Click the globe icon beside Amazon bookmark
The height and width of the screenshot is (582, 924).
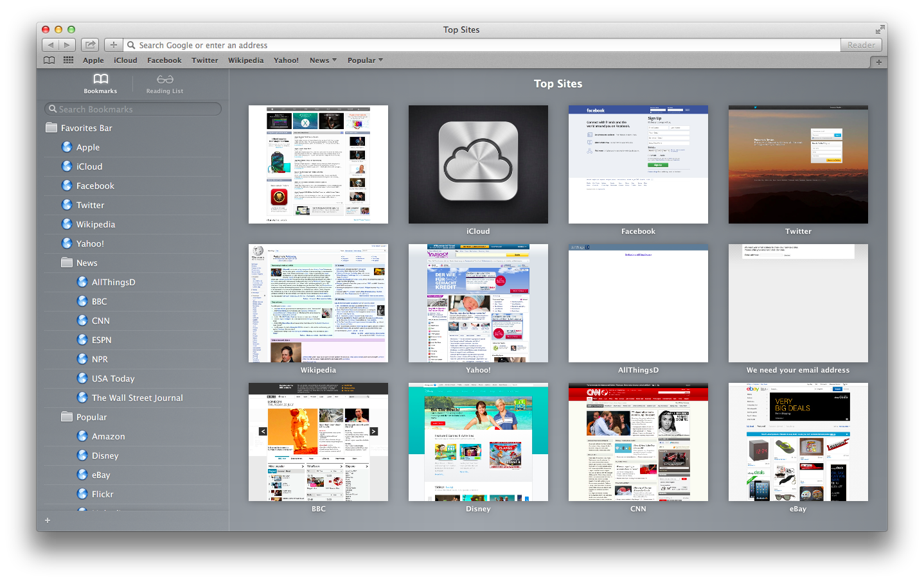click(82, 436)
